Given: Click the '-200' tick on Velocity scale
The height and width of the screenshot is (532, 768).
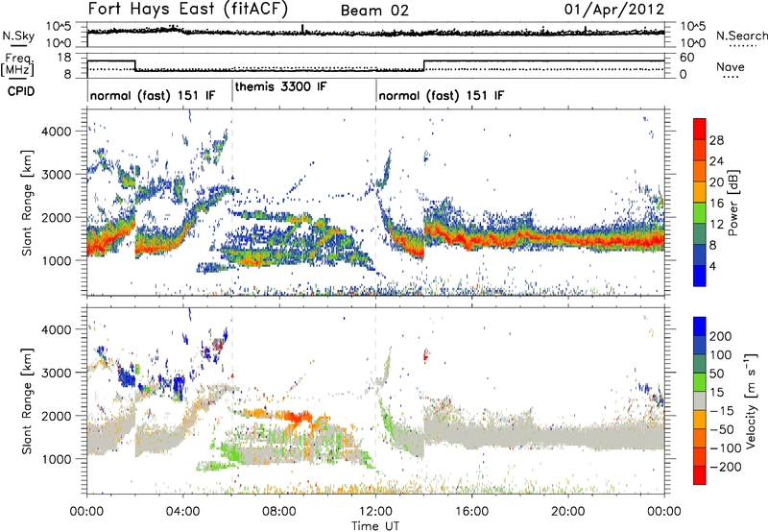Looking at the screenshot, I should [726, 467].
